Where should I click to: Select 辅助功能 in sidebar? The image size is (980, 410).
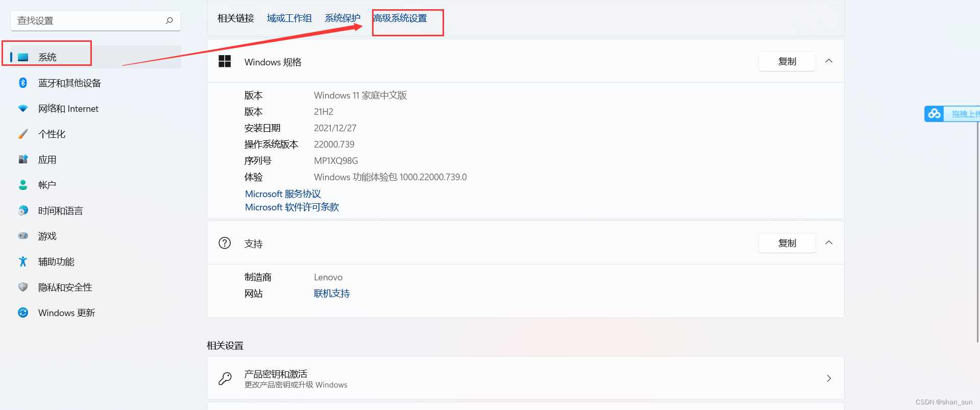tap(96, 261)
